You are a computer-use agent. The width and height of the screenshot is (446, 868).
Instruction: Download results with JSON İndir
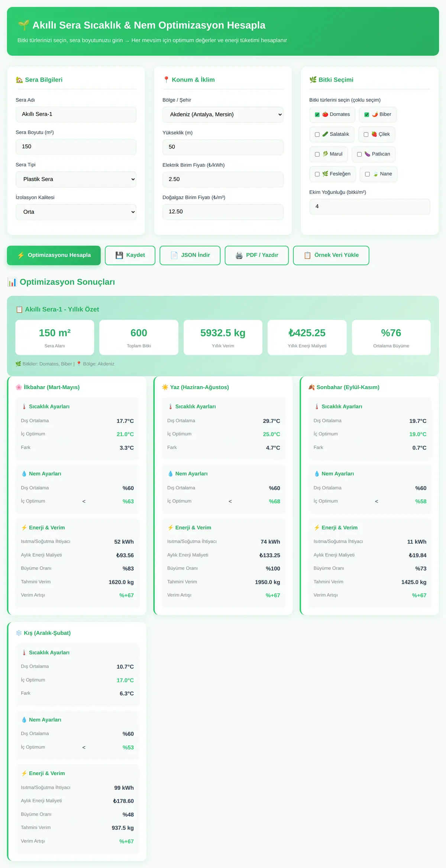(x=190, y=255)
